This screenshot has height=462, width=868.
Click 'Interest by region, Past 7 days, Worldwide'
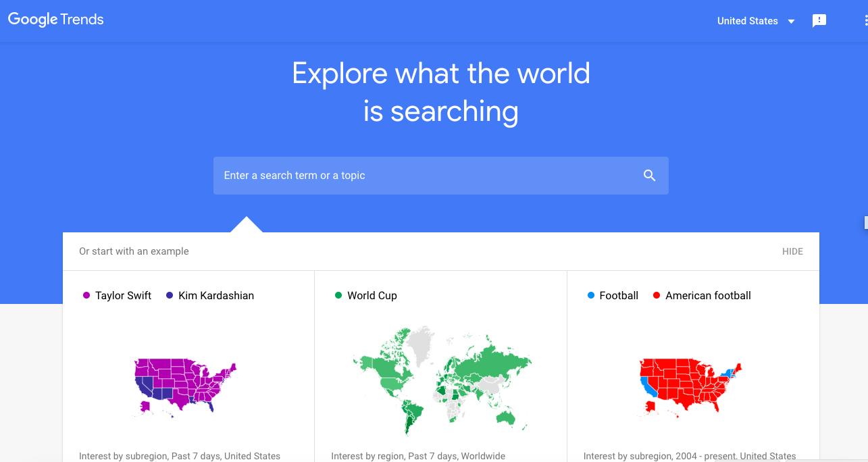tap(418, 456)
